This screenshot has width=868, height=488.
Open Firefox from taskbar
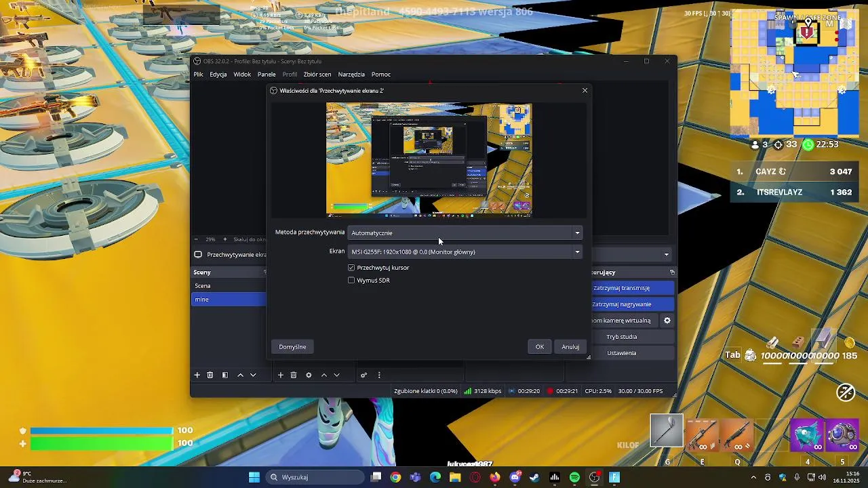(495, 477)
